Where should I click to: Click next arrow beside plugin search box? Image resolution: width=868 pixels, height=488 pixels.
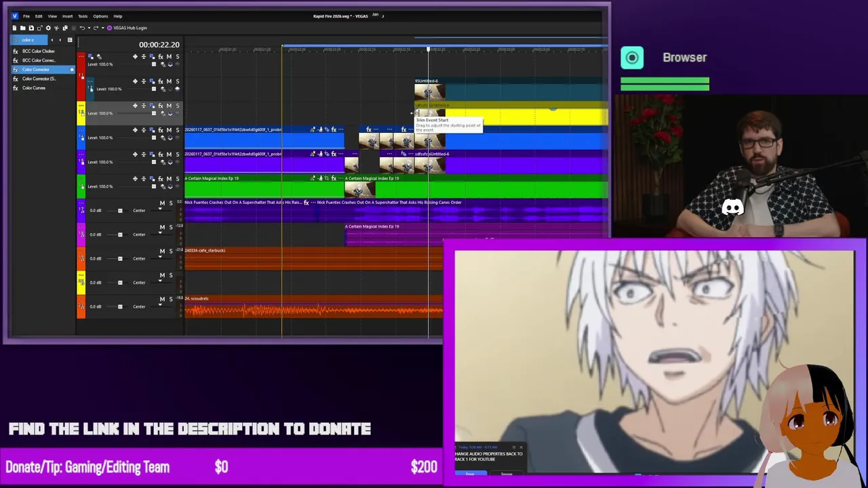[60, 40]
